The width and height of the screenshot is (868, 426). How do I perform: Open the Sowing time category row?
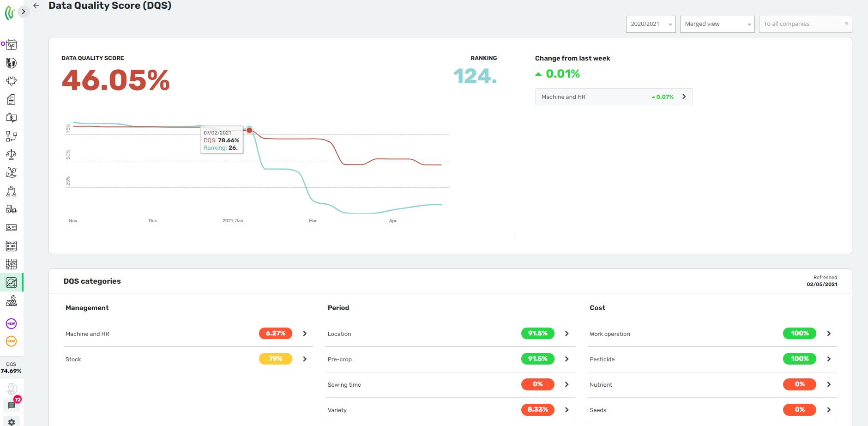click(x=450, y=384)
